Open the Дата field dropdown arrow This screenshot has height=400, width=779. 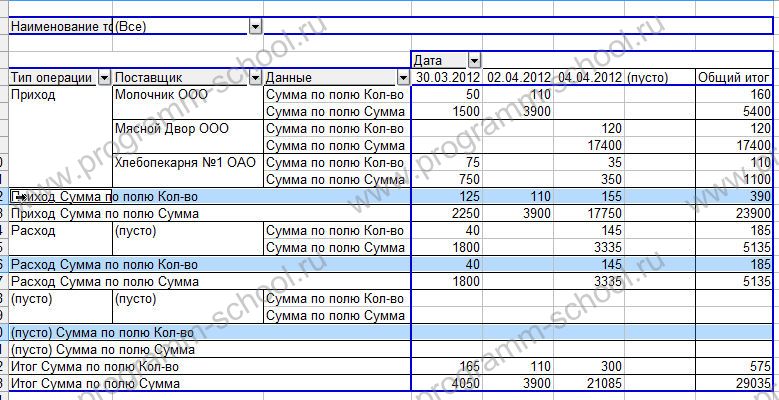tap(474, 61)
